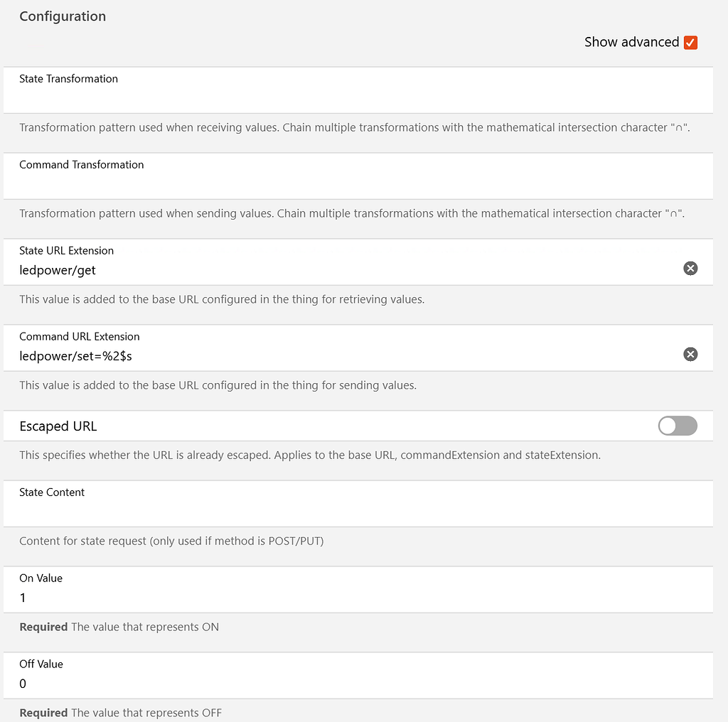Uncheck the Show advanced checkbox

(x=690, y=43)
